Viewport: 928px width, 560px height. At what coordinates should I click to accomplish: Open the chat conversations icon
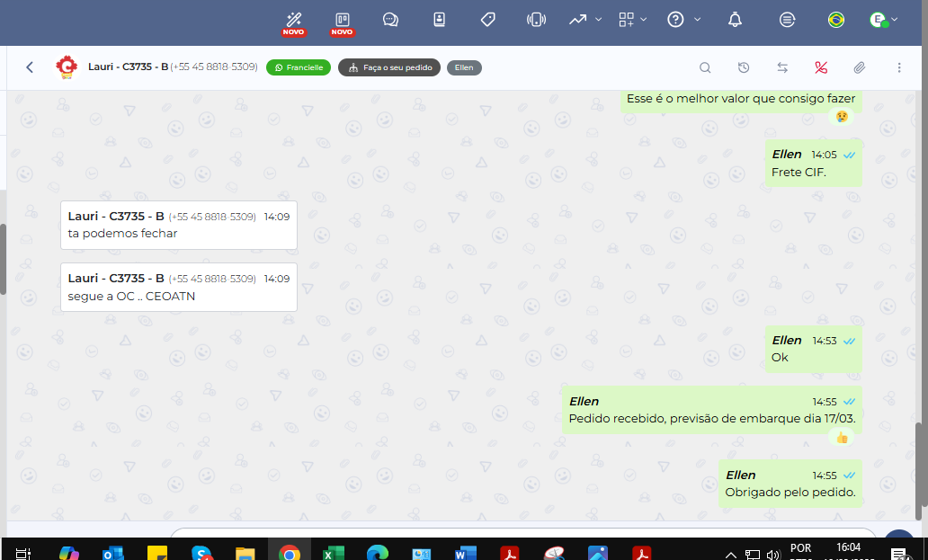390,19
